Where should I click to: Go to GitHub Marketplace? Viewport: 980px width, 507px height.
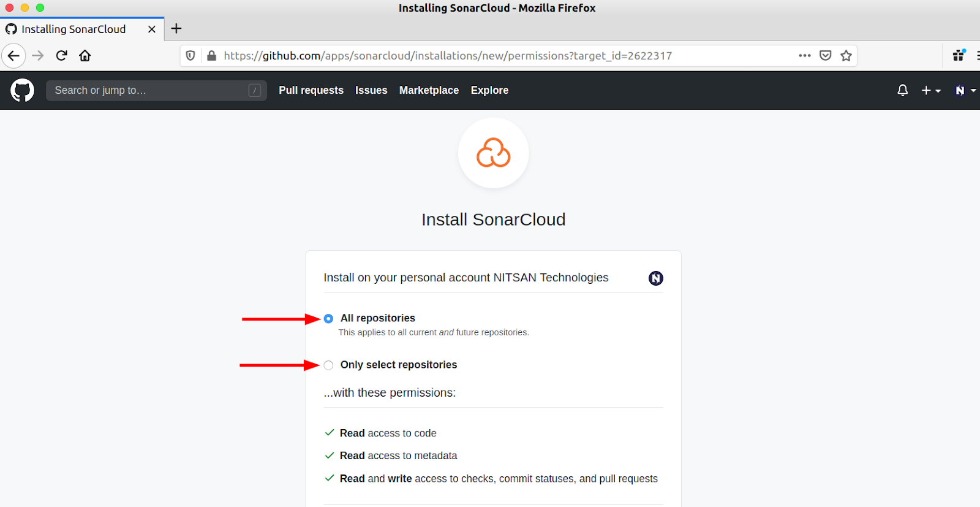click(x=429, y=90)
